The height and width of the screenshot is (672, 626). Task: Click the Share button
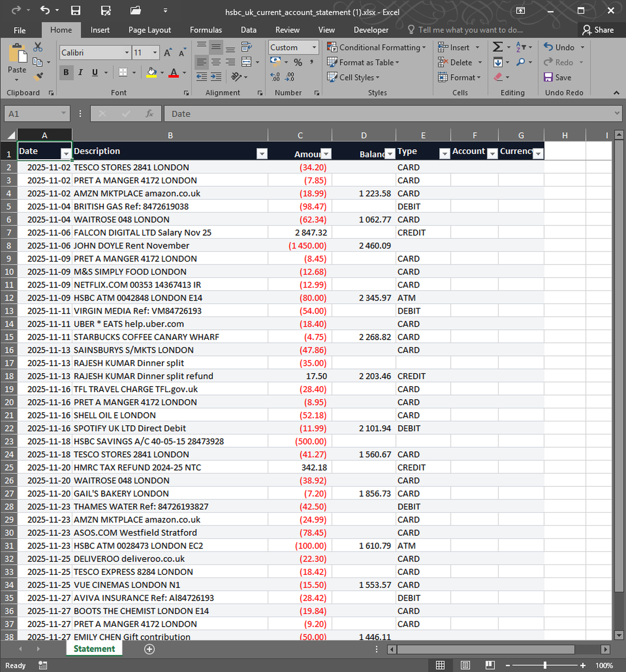[x=598, y=30]
